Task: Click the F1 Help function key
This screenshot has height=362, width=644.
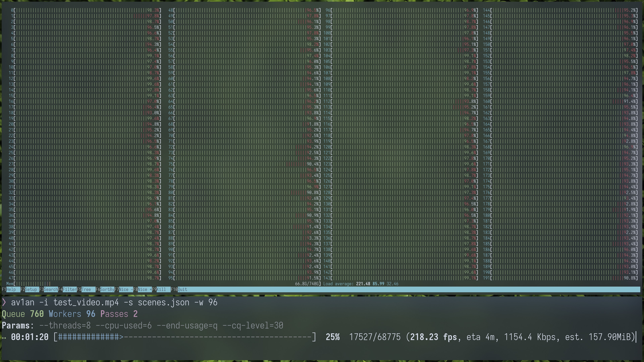Action: [x=11, y=289]
